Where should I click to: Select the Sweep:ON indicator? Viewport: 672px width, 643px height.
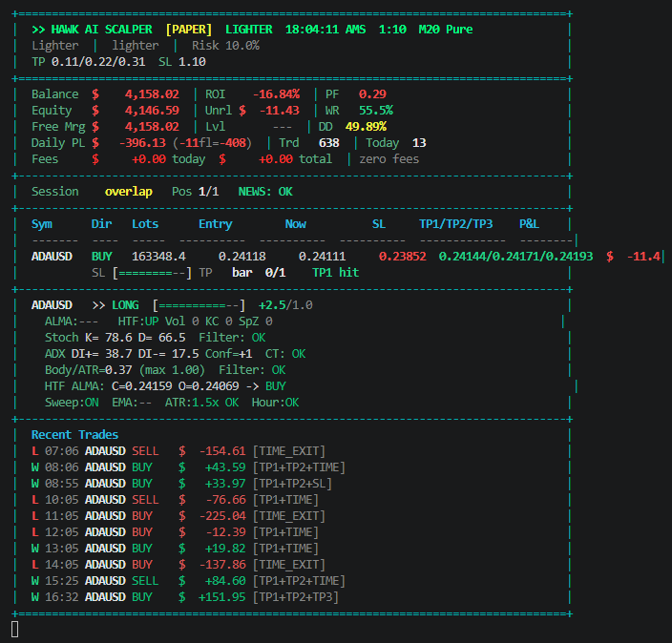pos(72,403)
